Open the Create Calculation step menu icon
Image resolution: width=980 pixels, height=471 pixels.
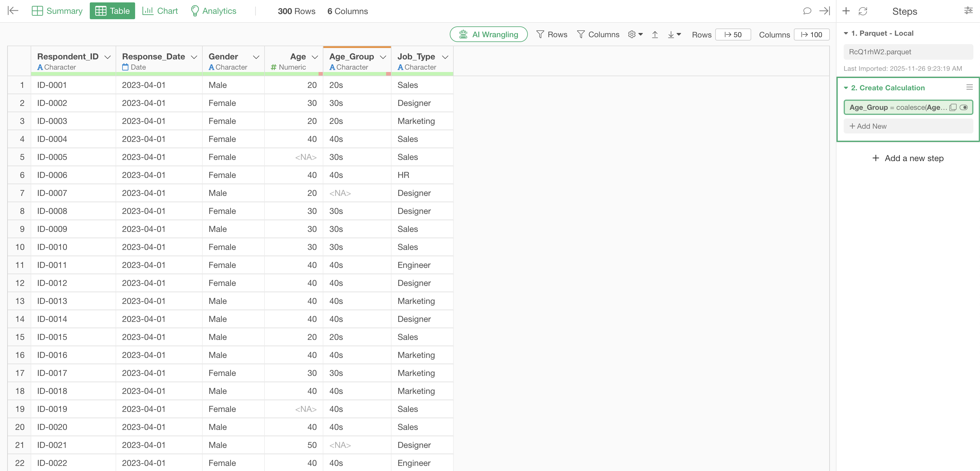pos(969,87)
